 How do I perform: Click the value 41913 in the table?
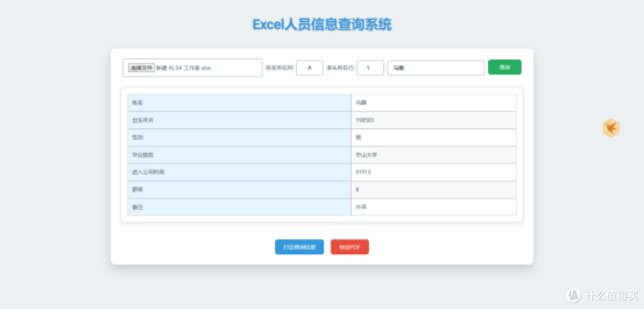(x=364, y=172)
